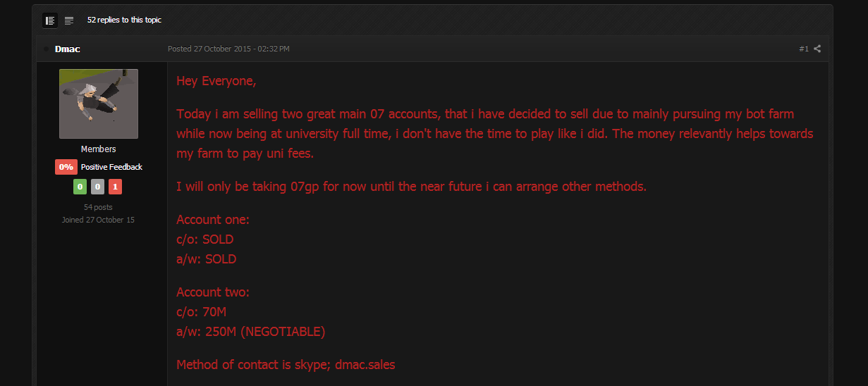Open Dmac's profile from the username
Image resolution: width=868 pixels, height=386 pixels.
point(67,49)
